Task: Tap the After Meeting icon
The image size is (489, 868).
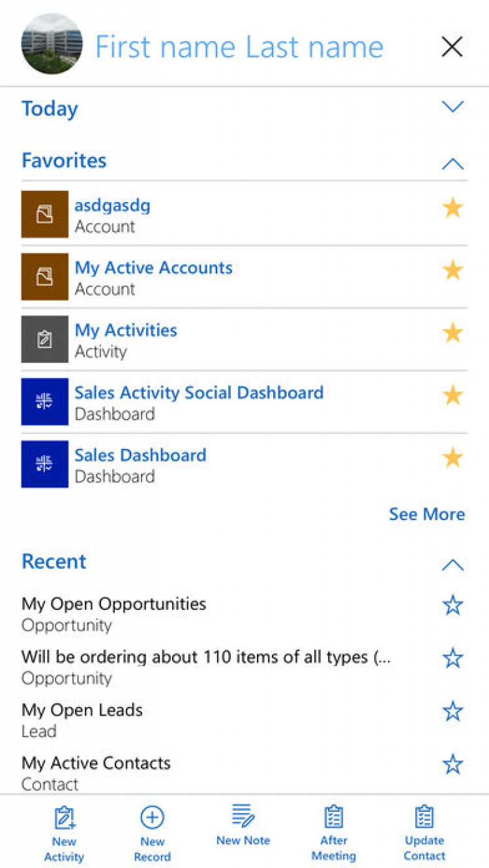Action: tap(334, 816)
